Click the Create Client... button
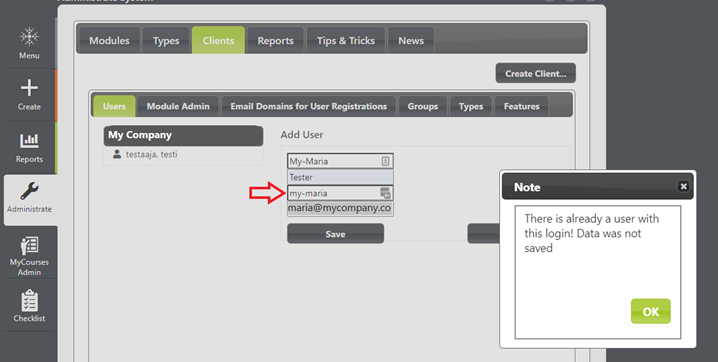 pos(535,73)
